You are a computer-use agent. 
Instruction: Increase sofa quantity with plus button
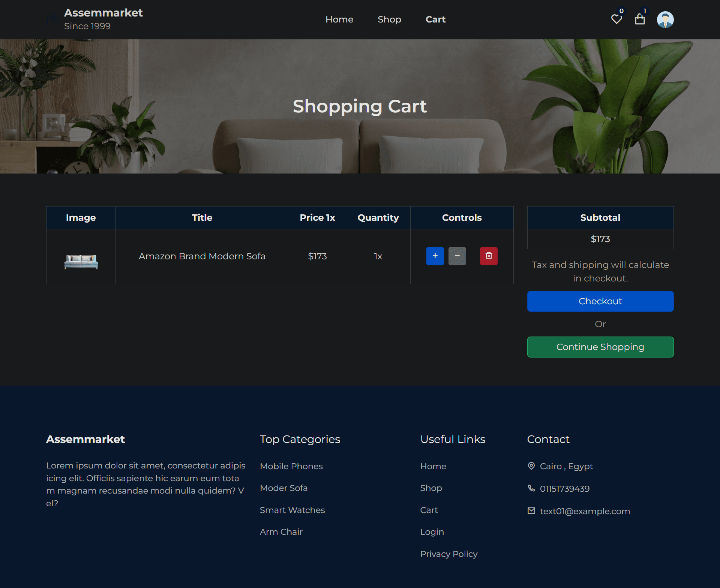tap(435, 256)
